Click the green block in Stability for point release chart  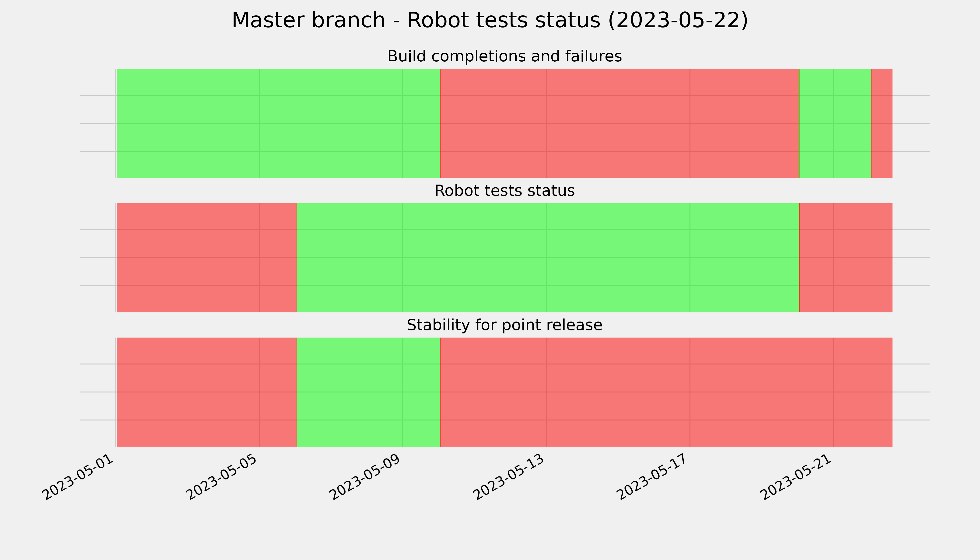coord(368,392)
